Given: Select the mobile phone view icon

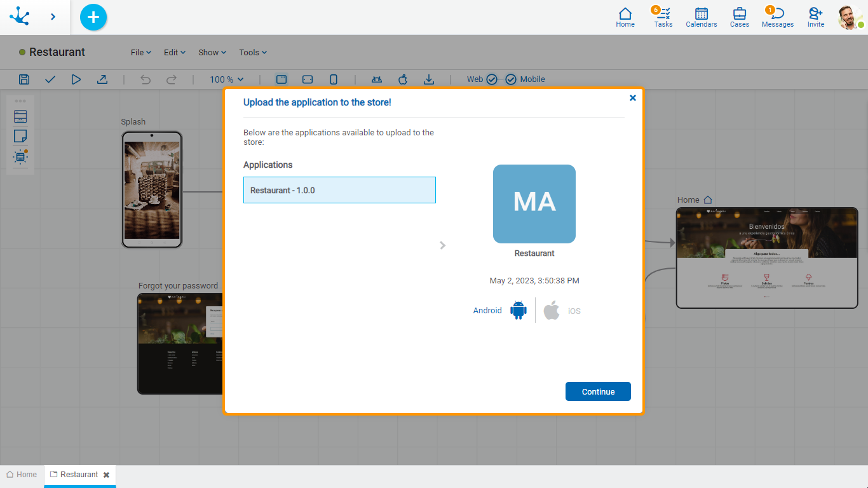Looking at the screenshot, I should click(x=333, y=79).
